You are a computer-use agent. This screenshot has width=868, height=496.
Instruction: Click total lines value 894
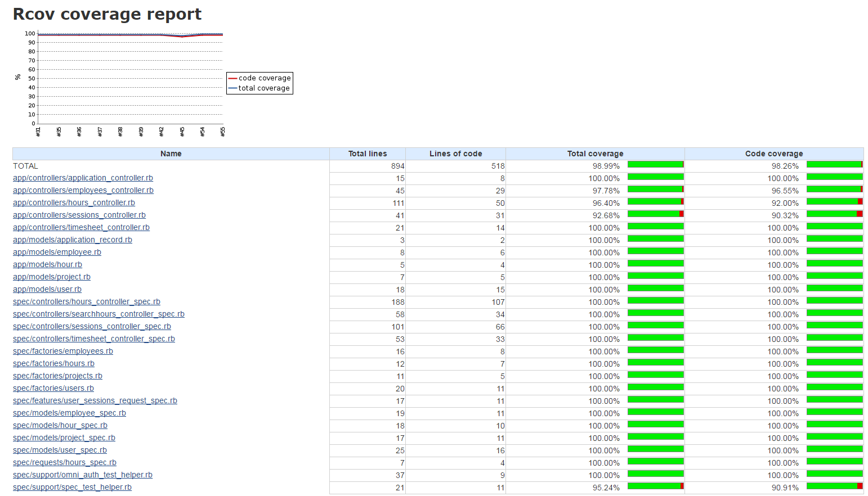(x=397, y=166)
